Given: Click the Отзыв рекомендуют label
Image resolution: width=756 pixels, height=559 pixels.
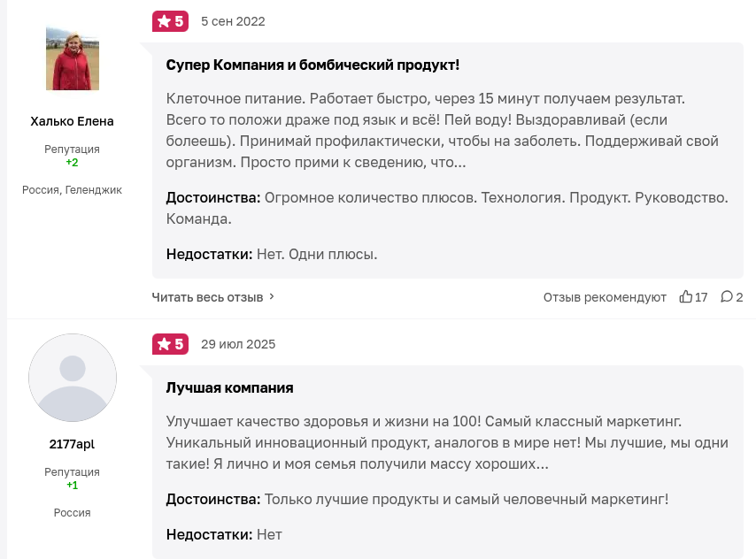Looking at the screenshot, I should [x=605, y=297].
